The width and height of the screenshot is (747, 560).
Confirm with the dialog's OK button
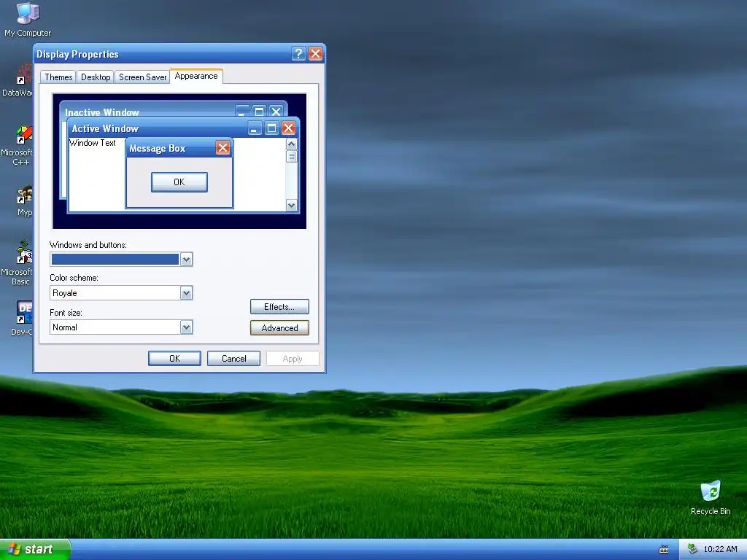pyautogui.click(x=174, y=359)
